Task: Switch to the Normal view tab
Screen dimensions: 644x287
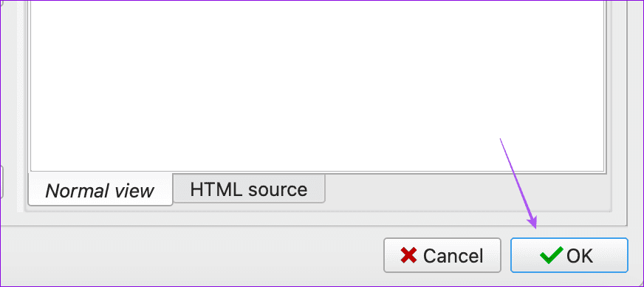Action: (100, 189)
